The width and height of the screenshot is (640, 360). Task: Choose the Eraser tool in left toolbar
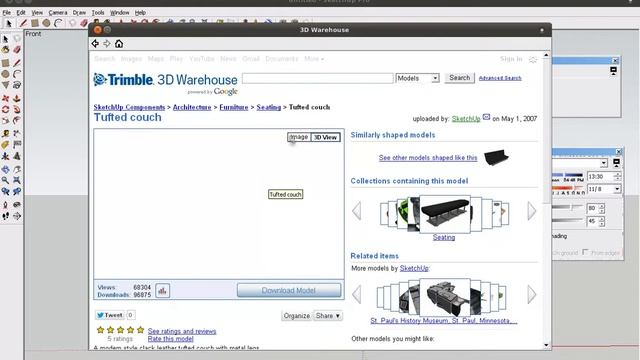(x=17, y=50)
